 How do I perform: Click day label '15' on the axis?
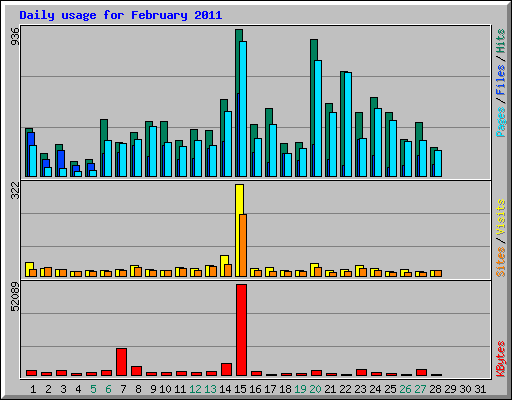(x=240, y=389)
